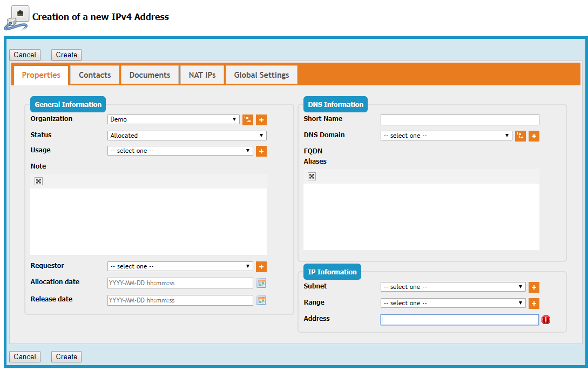
Task: Focus the Short Name text field
Action: point(459,120)
